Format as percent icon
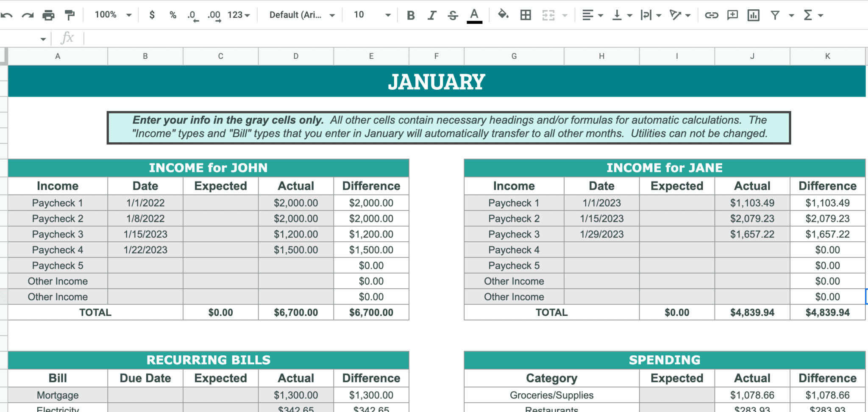 tap(173, 15)
